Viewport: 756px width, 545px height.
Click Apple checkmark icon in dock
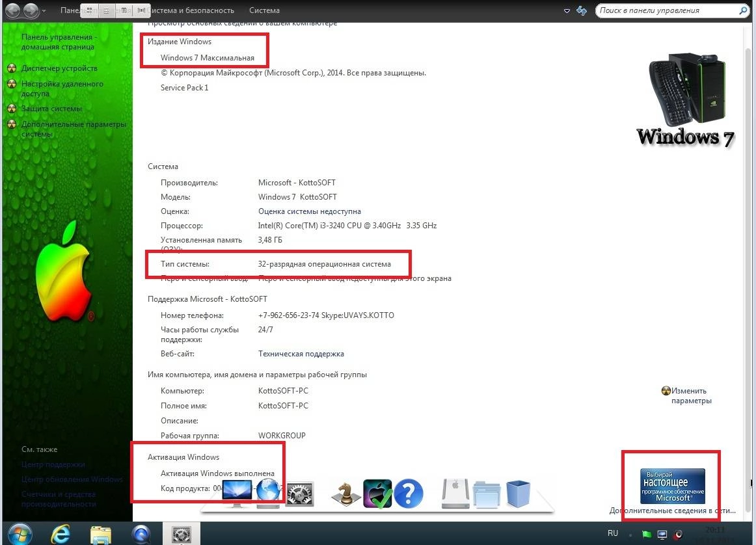click(377, 494)
